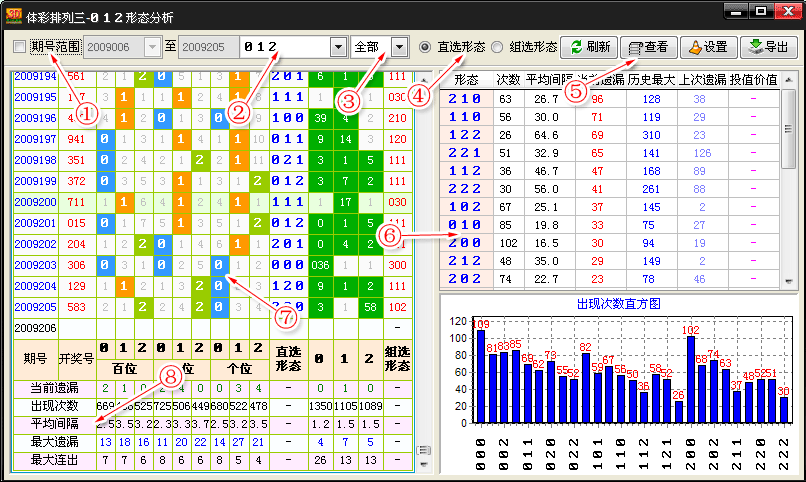Click draw number 941
Image resolution: width=806 pixels, height=482 pixels.
click(x=76, y=139)
